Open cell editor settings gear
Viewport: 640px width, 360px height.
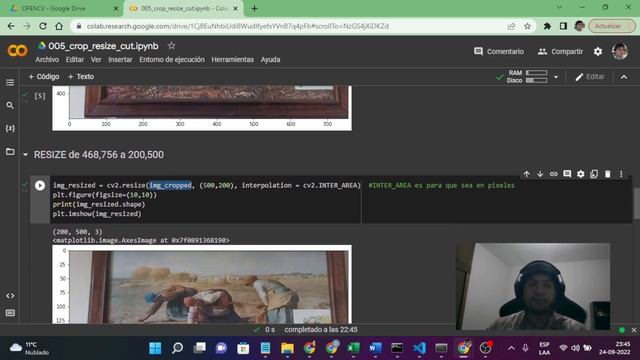point(580,174)
